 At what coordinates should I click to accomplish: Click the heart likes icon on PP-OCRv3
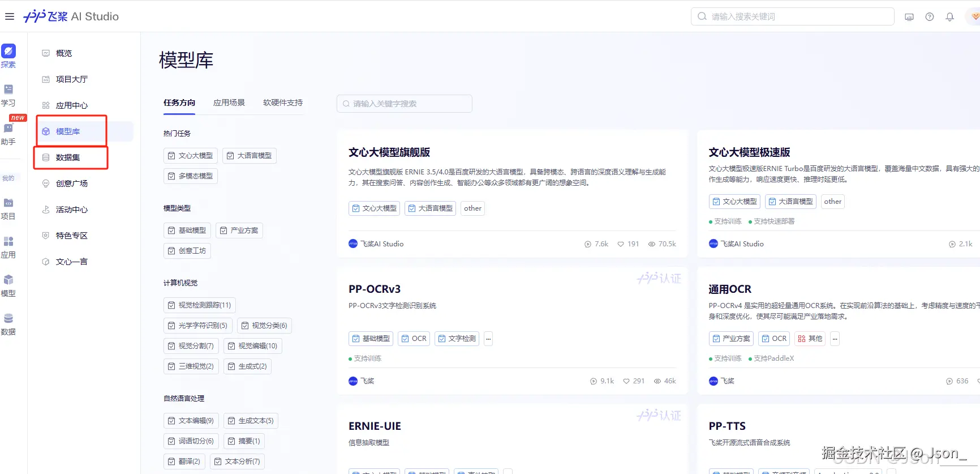[626, 381]
